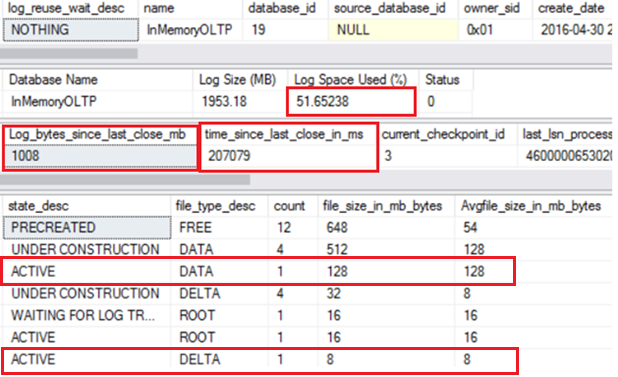Click the NOTHING cell under log_reuse_wait_desc
This screenshot has width=618, height=377.
71,30
